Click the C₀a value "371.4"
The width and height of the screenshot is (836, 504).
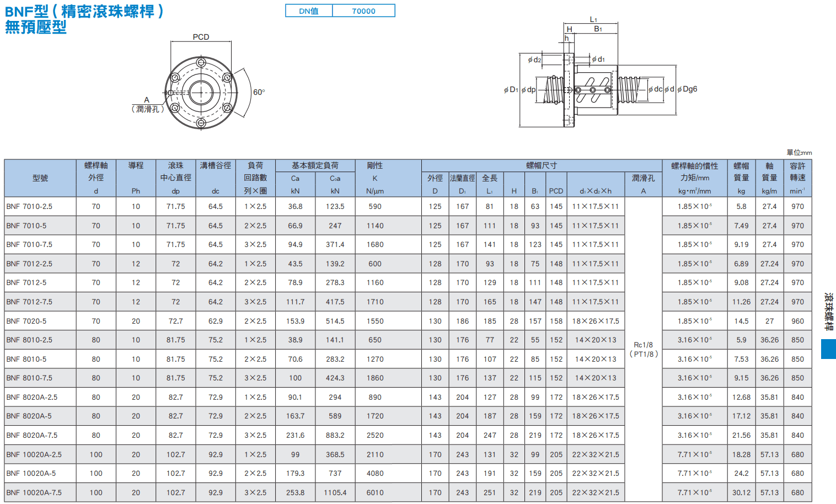(x=335, y=244)
